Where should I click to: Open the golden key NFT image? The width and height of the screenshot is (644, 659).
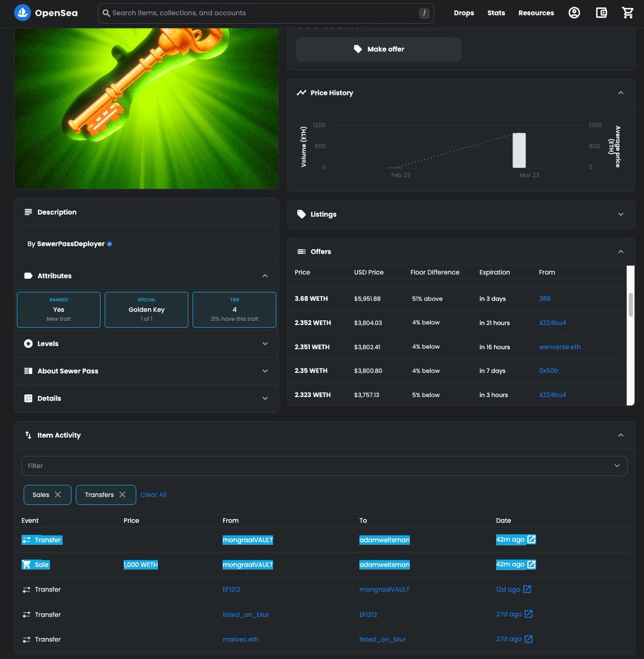coord(147,108)
